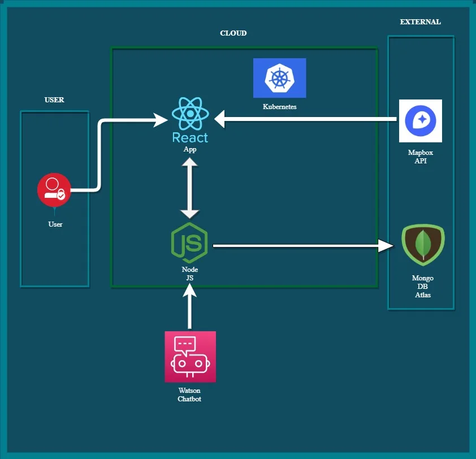This screenshot has height=459, width=476.
Task: Click the Node JS hexagon icon
Action: click(x=189, y=243)
